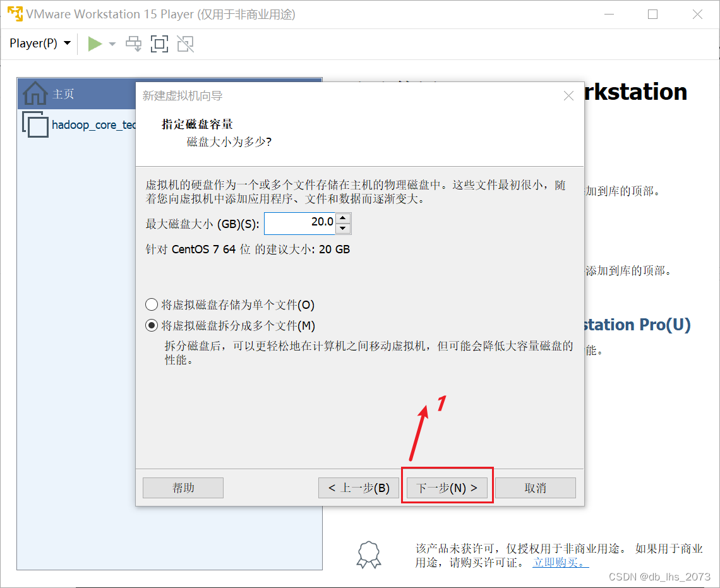Expand the power options dropdown arrow

pos(112,44)
